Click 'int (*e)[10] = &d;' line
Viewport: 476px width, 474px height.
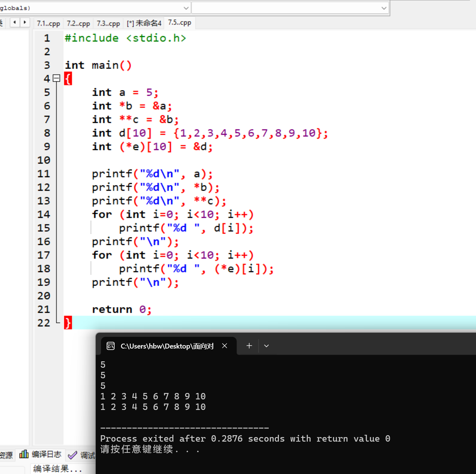coord(152,147)
